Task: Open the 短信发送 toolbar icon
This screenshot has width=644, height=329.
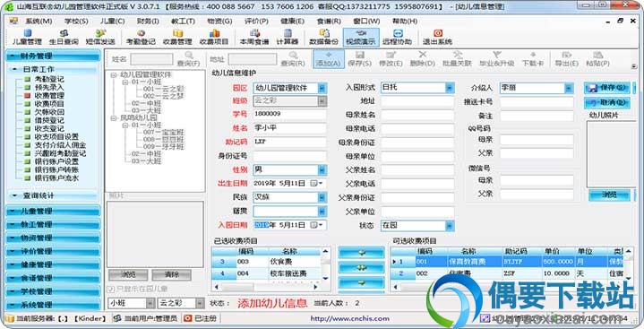Action: coord(100,37)
